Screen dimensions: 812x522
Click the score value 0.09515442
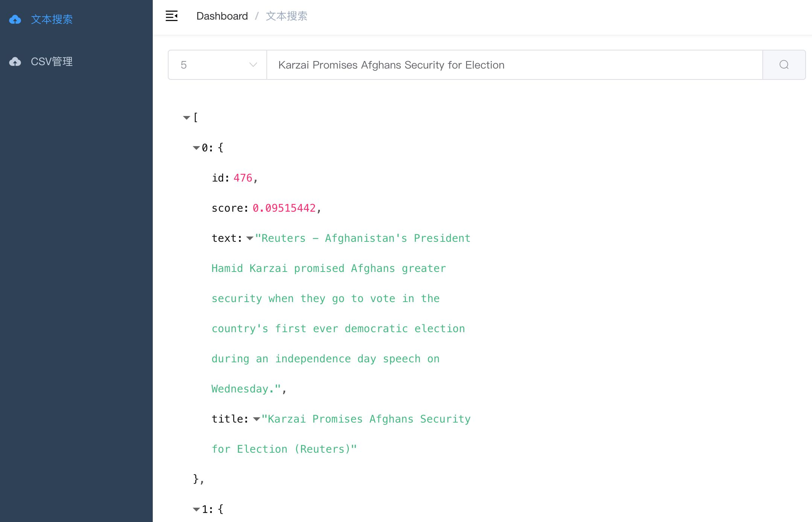[x=284, y=208]
